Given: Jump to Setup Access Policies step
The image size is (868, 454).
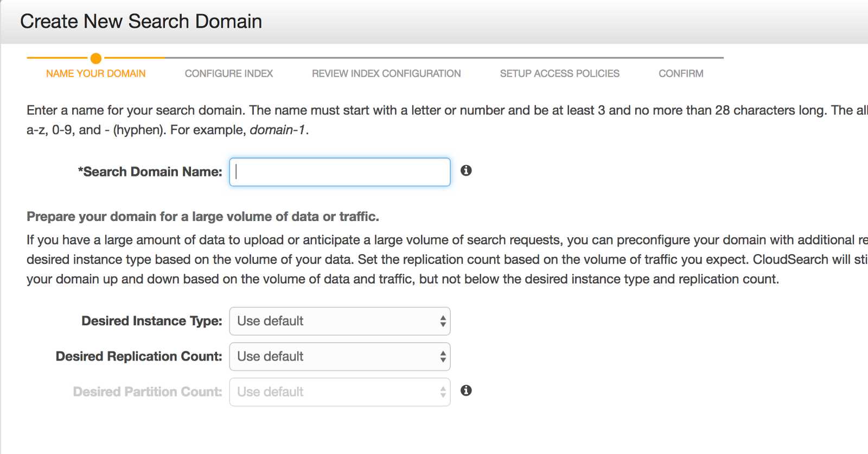Looking at the screenshot, I should tap(559, 73).
